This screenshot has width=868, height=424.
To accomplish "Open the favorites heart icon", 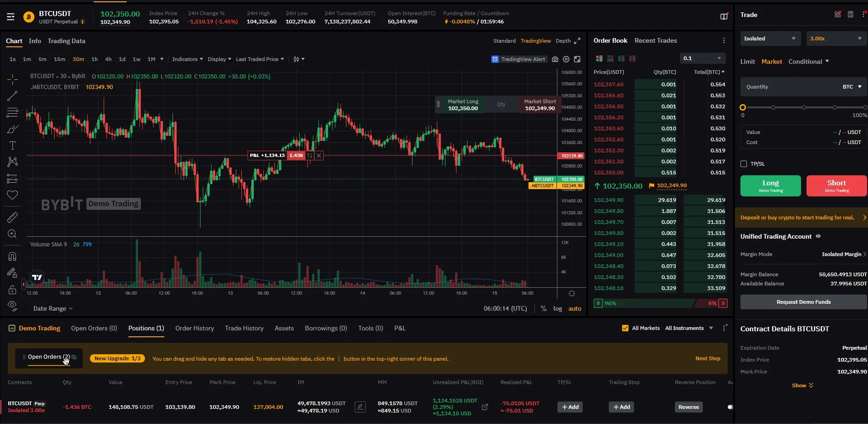I will pos(12,195).
